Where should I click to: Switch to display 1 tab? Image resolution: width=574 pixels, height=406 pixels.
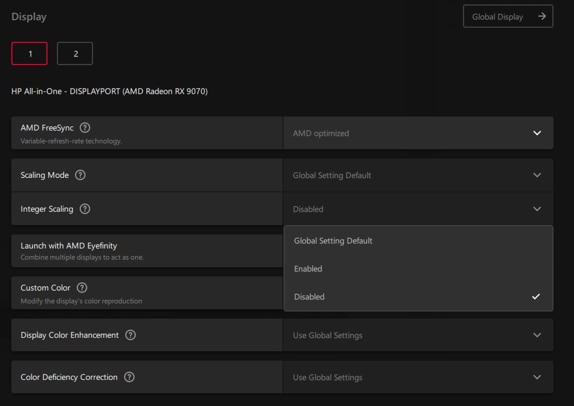pyautogui.click(x=30, y=54)
